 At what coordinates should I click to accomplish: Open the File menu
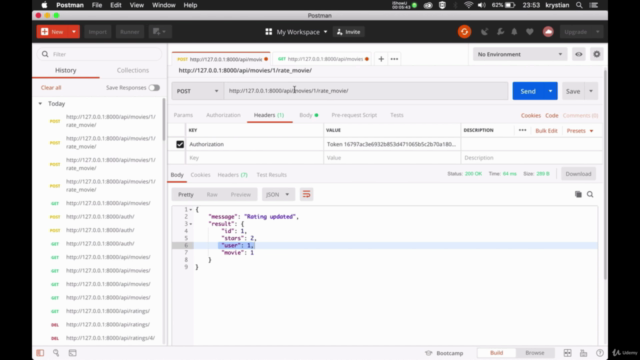click(97, 5)
